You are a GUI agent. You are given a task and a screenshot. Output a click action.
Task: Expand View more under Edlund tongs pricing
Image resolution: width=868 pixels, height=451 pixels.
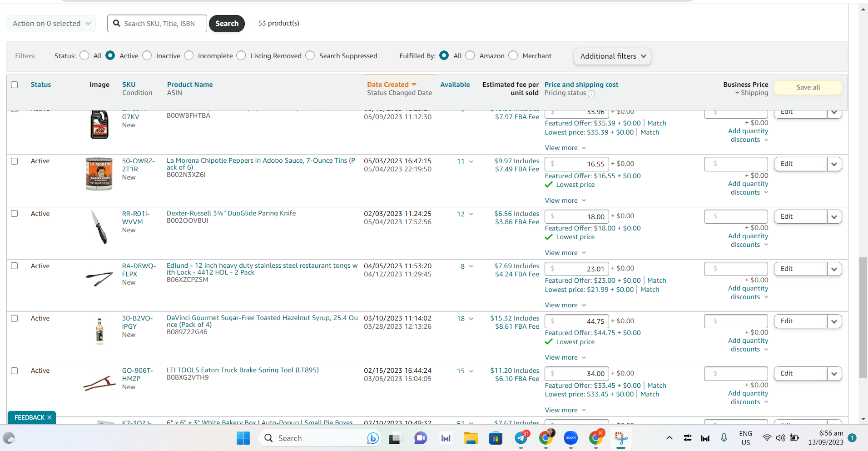click(565, 305)
